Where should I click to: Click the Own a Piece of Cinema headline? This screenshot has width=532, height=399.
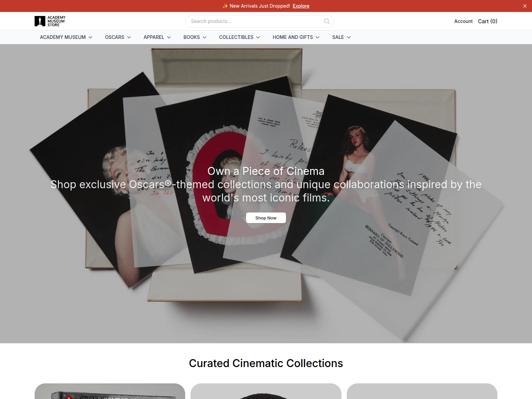(266, 171)
